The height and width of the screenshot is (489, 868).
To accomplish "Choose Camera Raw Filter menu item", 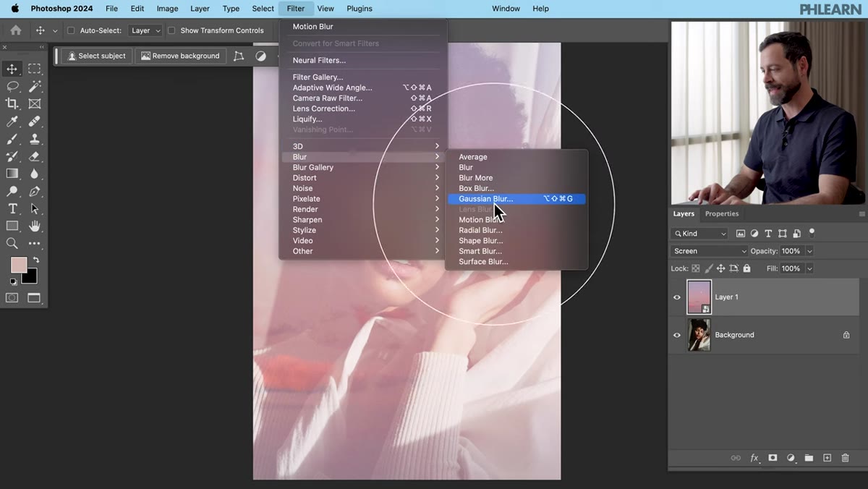I will [364, 98].
